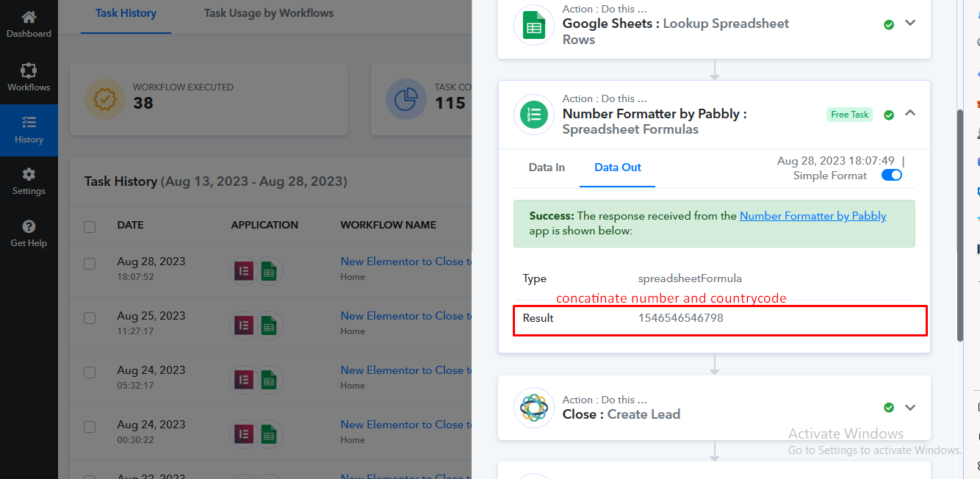The image size is (980, 479).
Task: Click the Workflow Executed badge icon
Action: pyautogui.click(x=105, y=98)
